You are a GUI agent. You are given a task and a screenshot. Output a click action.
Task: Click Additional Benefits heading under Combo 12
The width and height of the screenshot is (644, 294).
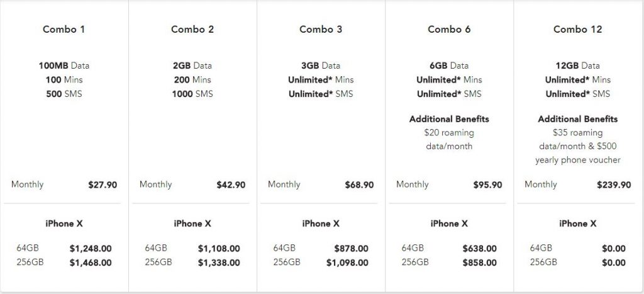click(x=577, y=119)
